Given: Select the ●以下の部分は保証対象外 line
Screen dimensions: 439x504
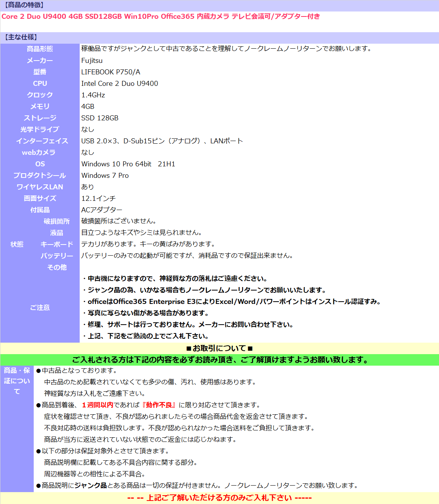Looking at the screenshot, I should (x=103, y=451).
